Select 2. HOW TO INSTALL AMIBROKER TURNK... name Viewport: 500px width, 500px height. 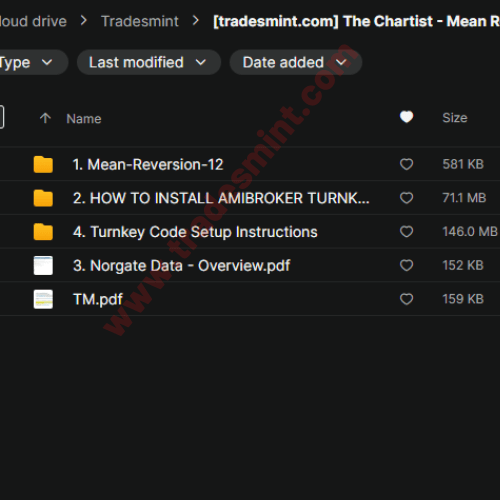[x=221, y=198]
